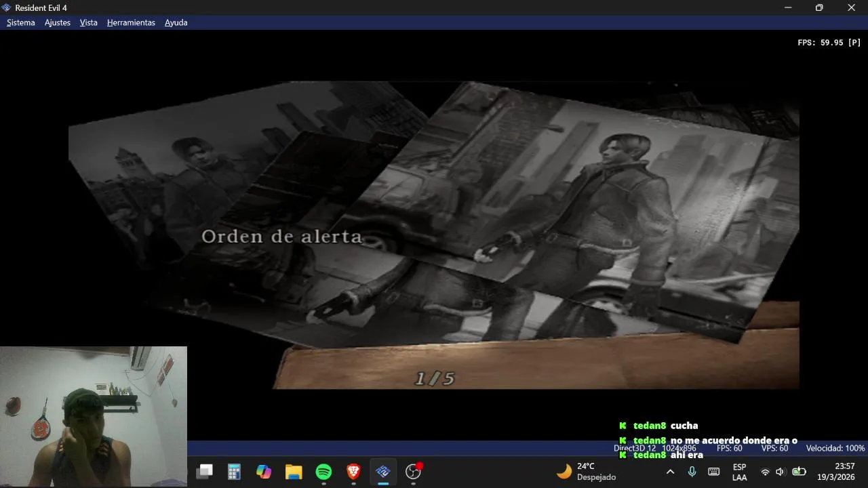868x488 pixels.
Task: Open the weather widget showing 24°C Despejado
Action: pos(587,471)
